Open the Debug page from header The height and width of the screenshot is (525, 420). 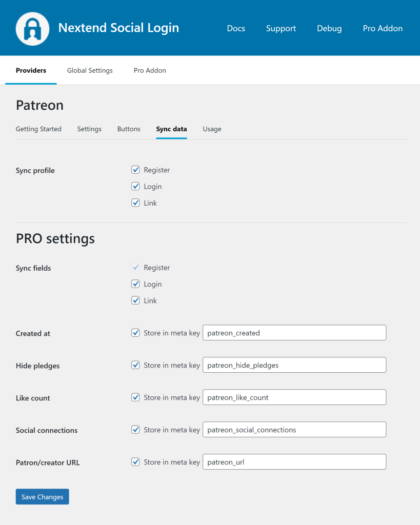click(329, 29)
